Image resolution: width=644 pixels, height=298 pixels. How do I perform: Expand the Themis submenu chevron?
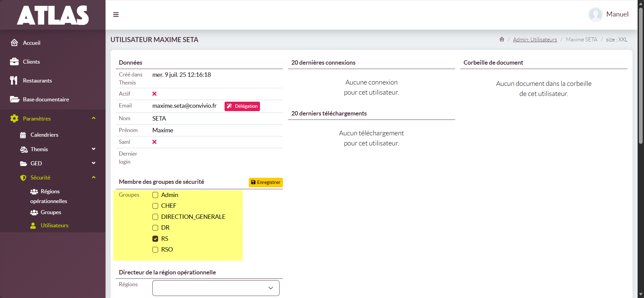pyautogui.click(x=94, y=149)
